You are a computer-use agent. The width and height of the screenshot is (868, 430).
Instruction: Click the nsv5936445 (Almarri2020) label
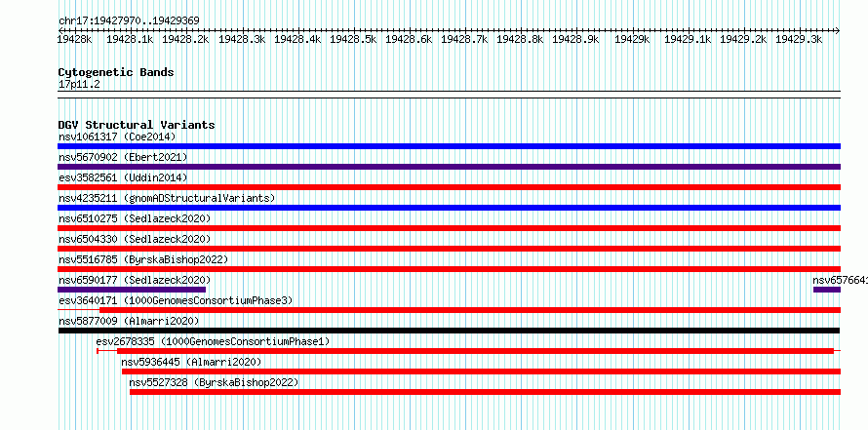(191, 362)
